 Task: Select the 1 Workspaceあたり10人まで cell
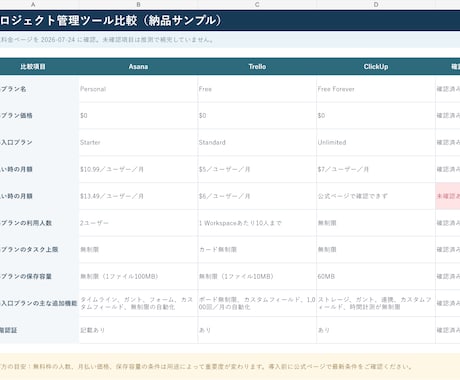click(x=257, y=223)
